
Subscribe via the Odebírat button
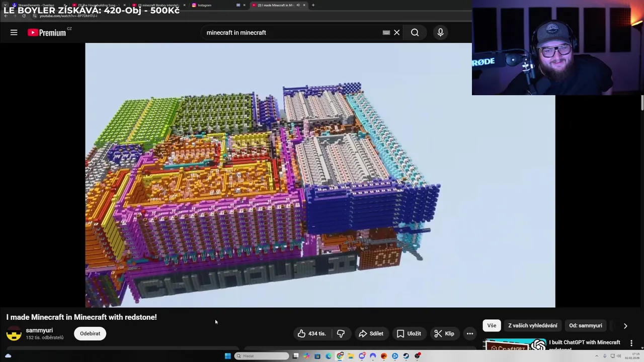point(90,333)
